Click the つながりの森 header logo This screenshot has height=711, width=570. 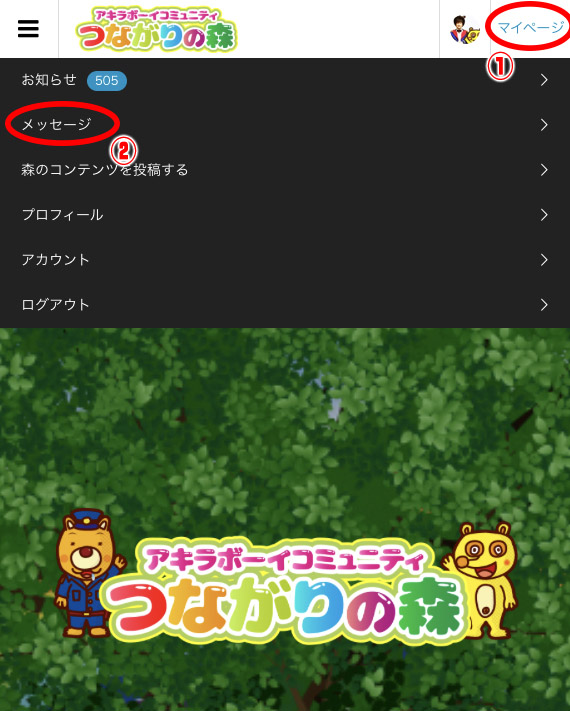(156, 29)
